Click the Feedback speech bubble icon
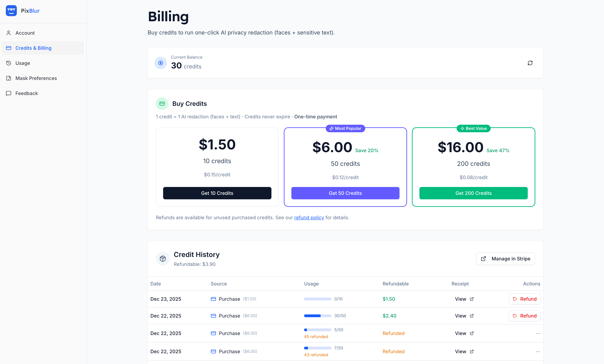 (9, 93)
